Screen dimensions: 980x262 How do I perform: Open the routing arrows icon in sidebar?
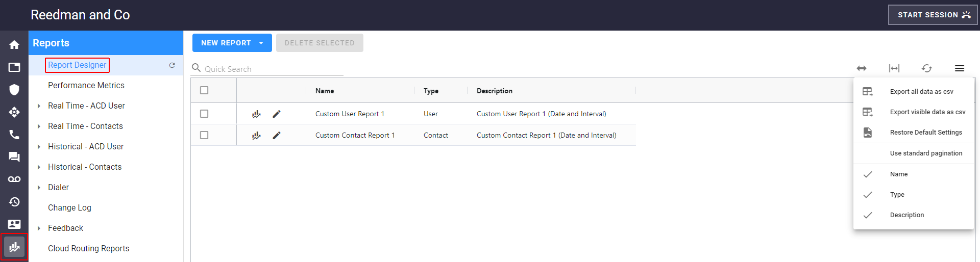[14, 112]
